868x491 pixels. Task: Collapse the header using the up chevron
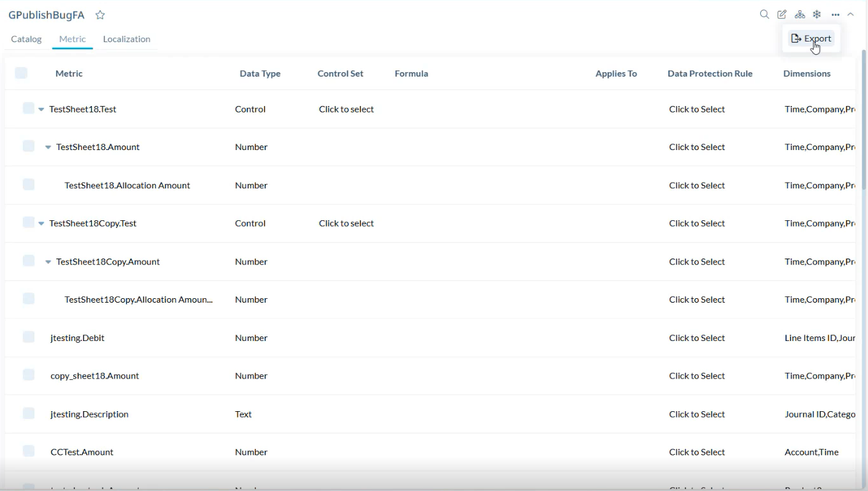coord(851,15)
